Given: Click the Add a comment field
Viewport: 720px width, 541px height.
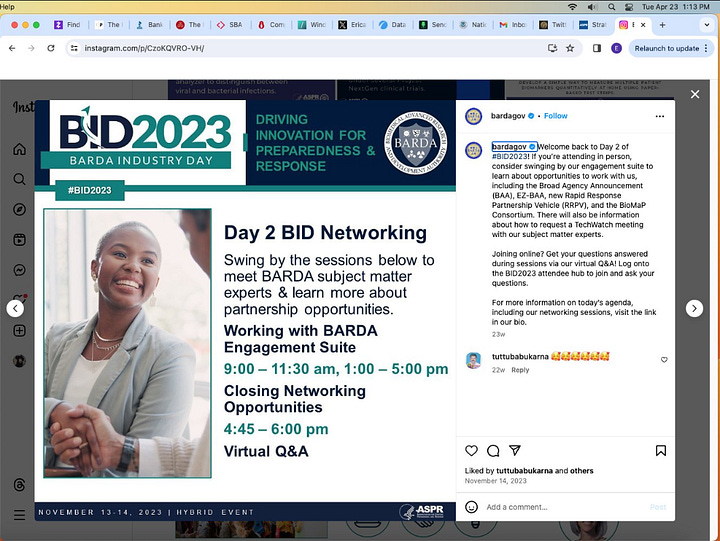Looking at the screenshot, I should pos(565,507).
